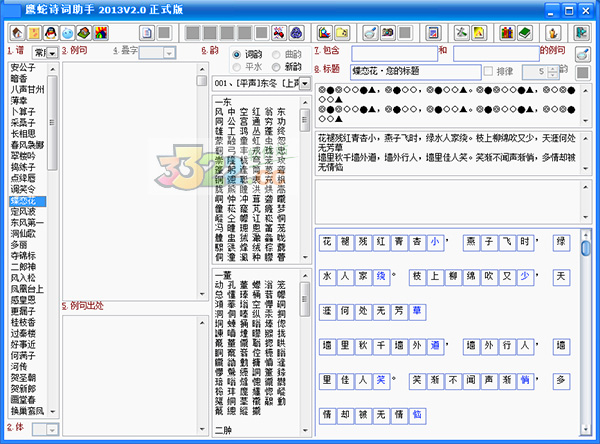Click the exit door icon
This screenshot has height=444, width=600.
[582, 33]
